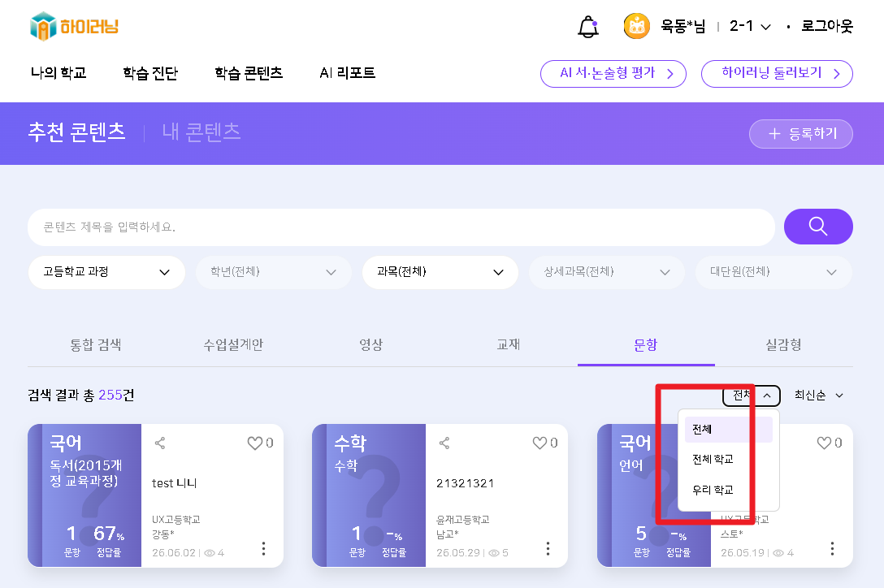
Task: Open the 학습 진단 menu
Action: pyautogui.click(x=150, y=73)
